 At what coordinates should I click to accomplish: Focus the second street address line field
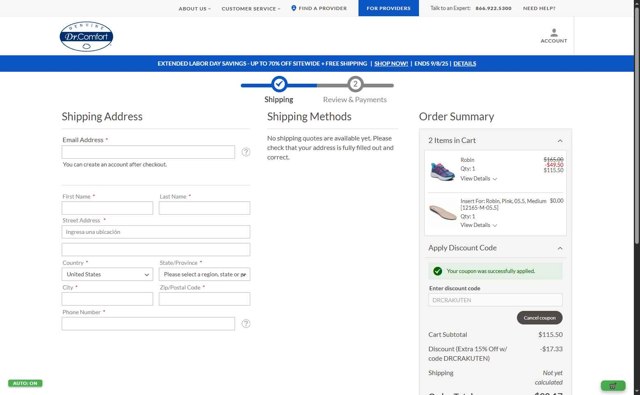[x=156, y=249]
